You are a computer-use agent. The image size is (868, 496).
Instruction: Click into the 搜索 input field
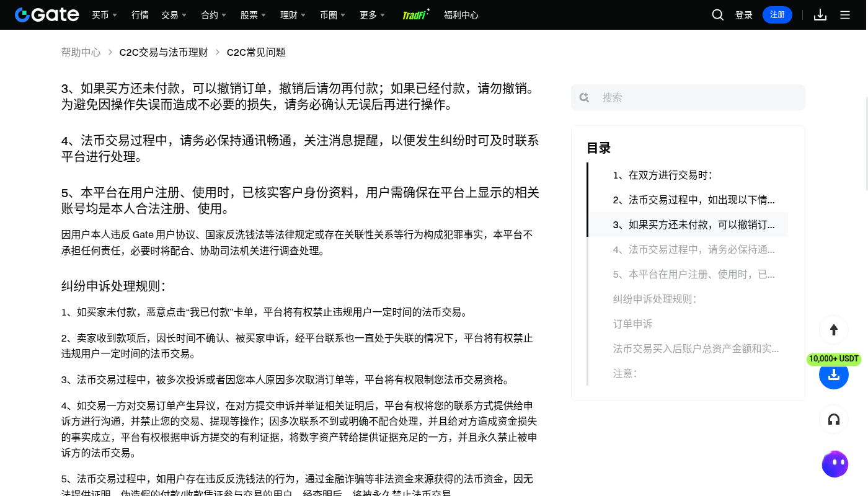pyautogui.click(x=688, y=97)
